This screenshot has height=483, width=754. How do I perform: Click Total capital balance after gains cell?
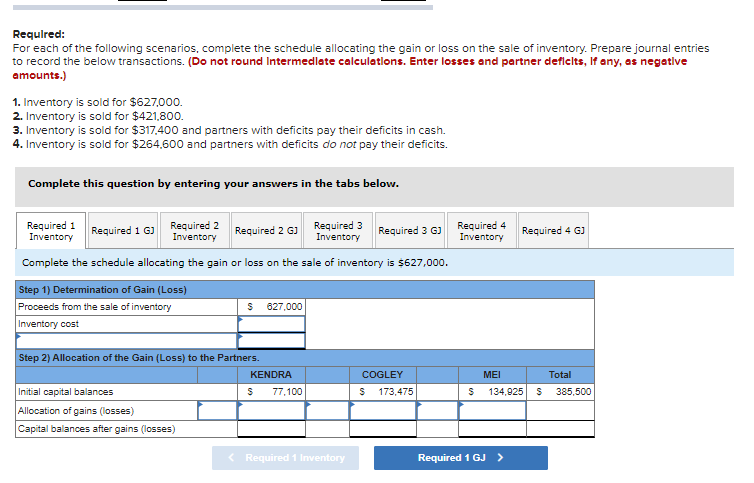561,429
